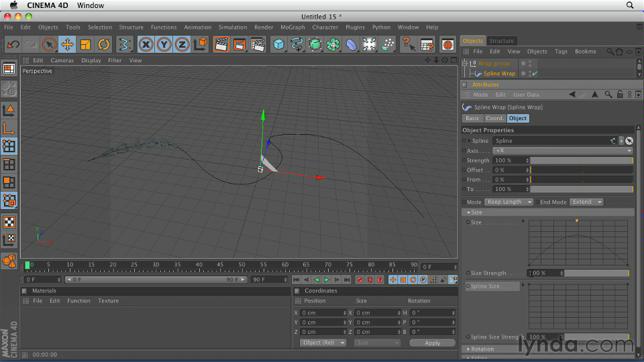
Task: Click the Undo arrow icon
Action: click(13, 44)
